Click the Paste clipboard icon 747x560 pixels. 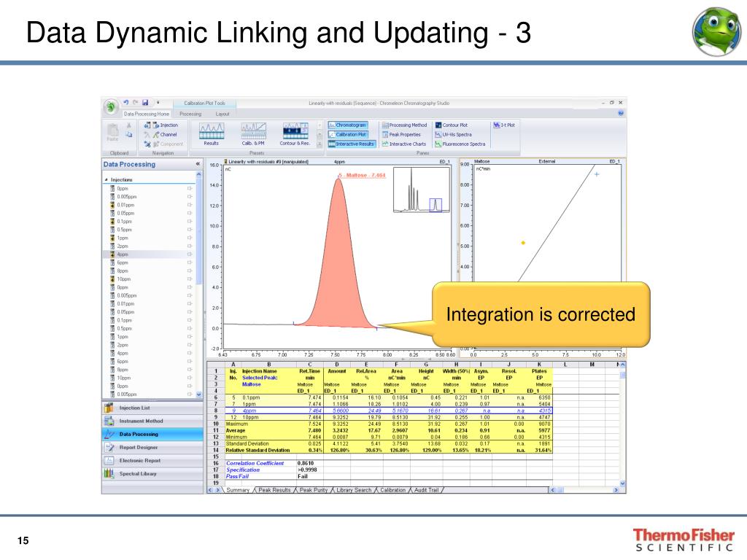[112, 133]
